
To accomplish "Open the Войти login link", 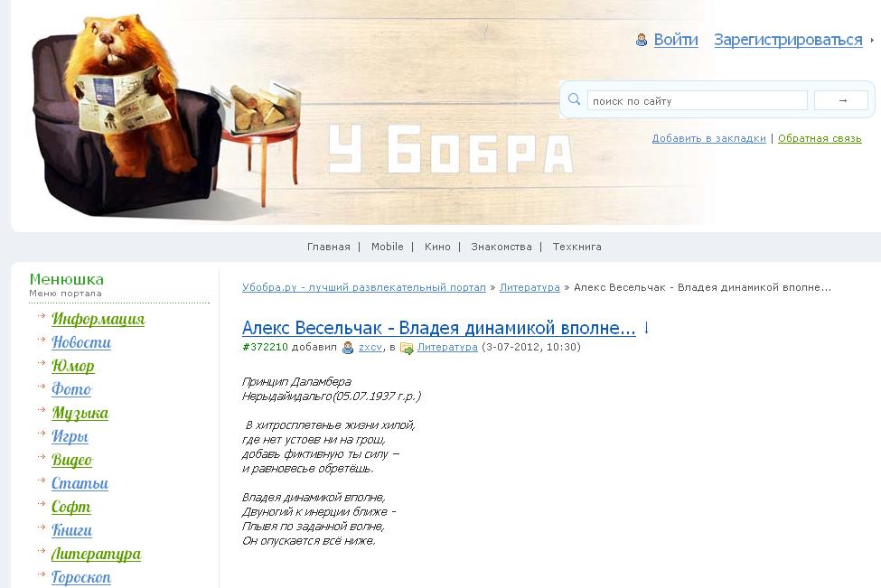I will (x=676, y=40).
